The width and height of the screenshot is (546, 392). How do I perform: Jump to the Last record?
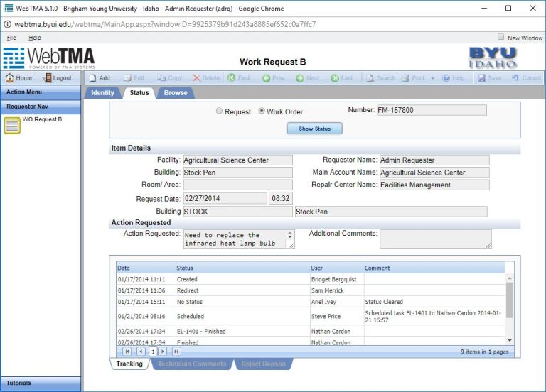[342, 78]
